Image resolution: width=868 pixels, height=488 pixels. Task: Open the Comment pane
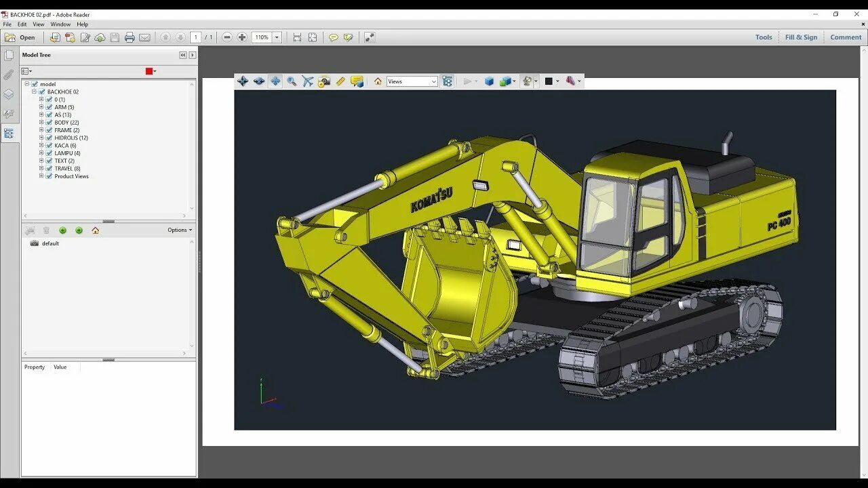click(x=846, y=37)
